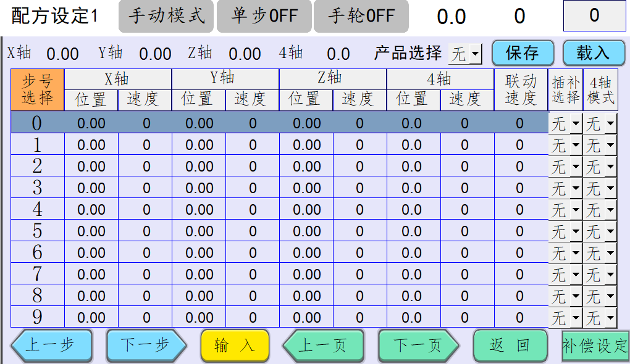Click the 载入 load button
Screen dimensions: 630x364
[593, 53]
